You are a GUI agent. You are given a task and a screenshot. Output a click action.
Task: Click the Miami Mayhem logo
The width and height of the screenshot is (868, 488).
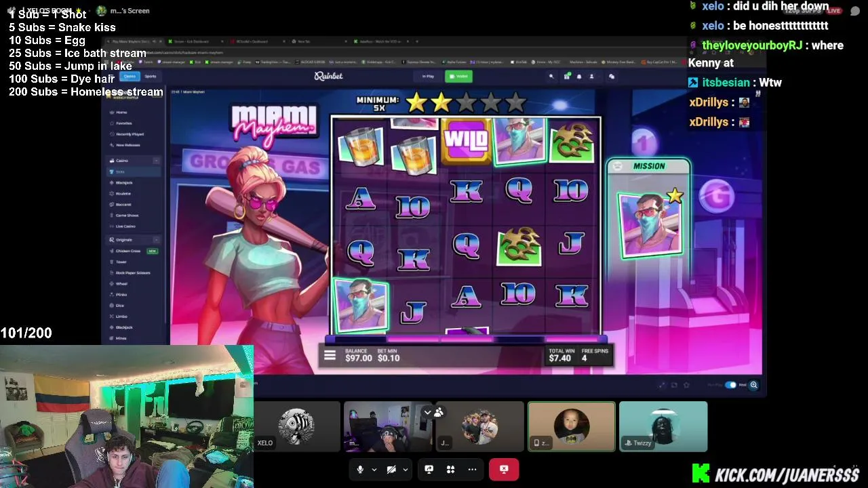point(273,124)
